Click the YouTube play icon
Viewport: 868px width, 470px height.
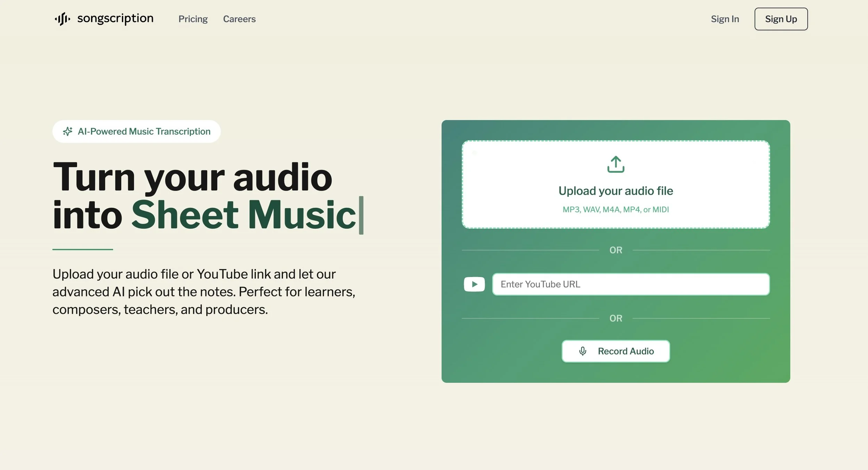coord(474,284)
